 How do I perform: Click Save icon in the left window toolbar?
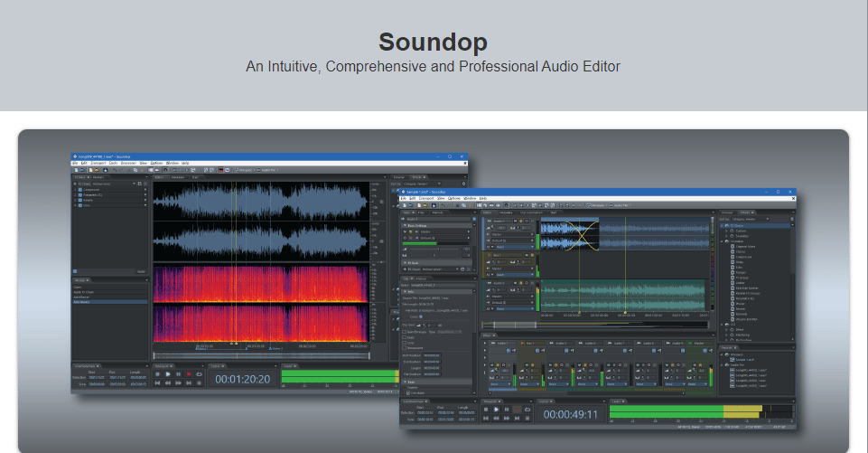tap(105, 170)
